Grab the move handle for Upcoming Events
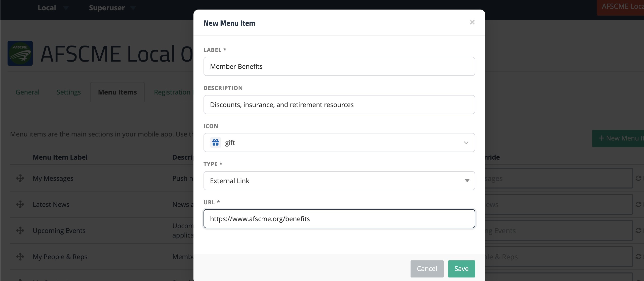The height and width of the screenshot is (281, 644). click(x=20, y=230)
